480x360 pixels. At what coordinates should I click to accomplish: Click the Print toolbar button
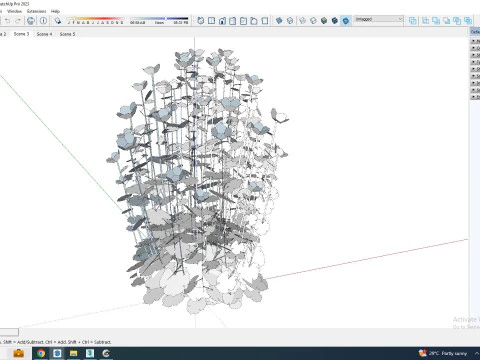click(31, 21)
